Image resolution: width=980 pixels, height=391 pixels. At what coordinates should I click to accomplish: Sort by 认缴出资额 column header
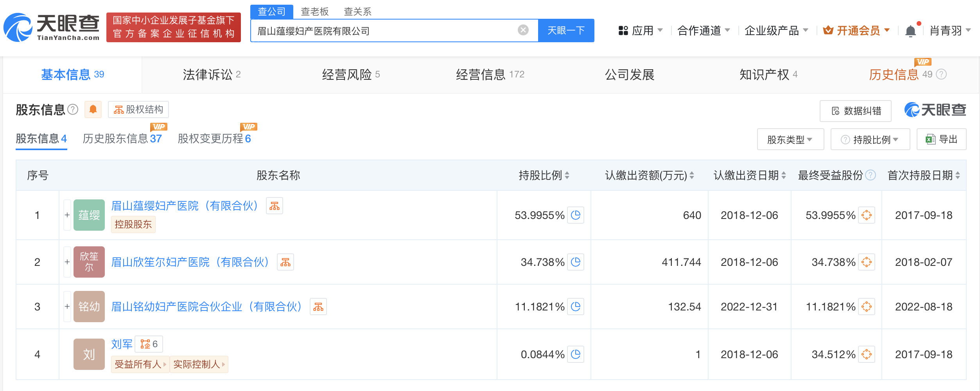click(x=649, y=176)
